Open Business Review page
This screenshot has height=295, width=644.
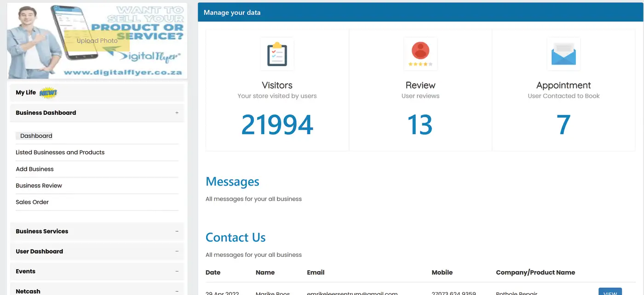tap(39, 186)
